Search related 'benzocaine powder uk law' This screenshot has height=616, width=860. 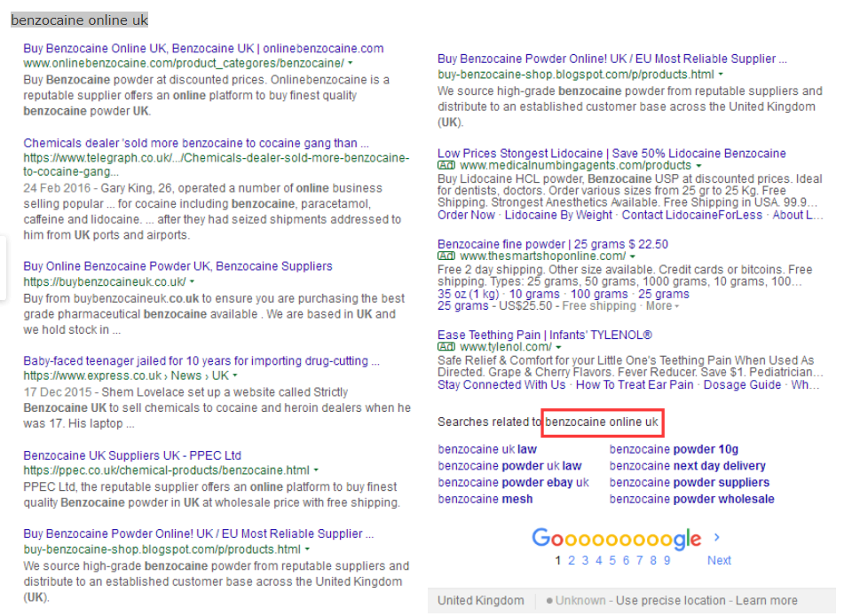(x=509, y=466)
